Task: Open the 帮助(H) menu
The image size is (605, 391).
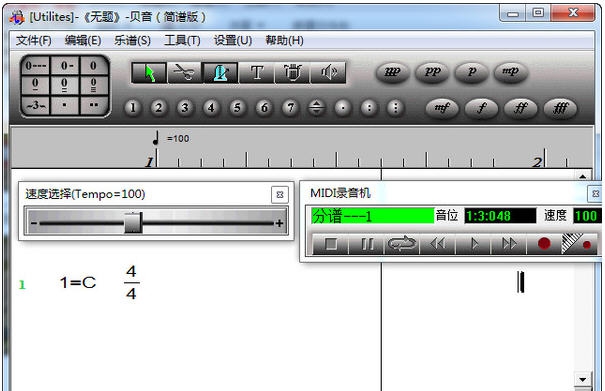Action: 284,40
